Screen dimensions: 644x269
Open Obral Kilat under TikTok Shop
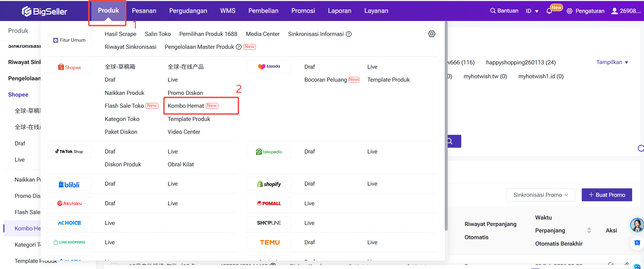click(x=181, y=164)
